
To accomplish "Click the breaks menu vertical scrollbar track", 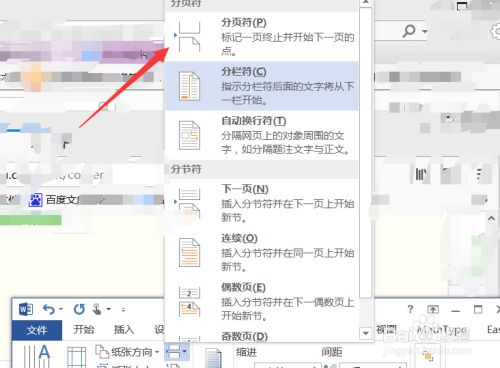I will (x=366, y=312).
